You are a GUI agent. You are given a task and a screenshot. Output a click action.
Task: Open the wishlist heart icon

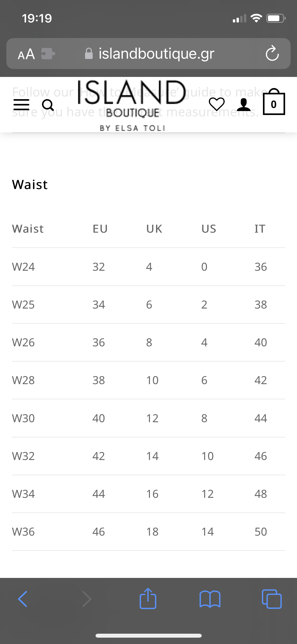coord(217,104)
